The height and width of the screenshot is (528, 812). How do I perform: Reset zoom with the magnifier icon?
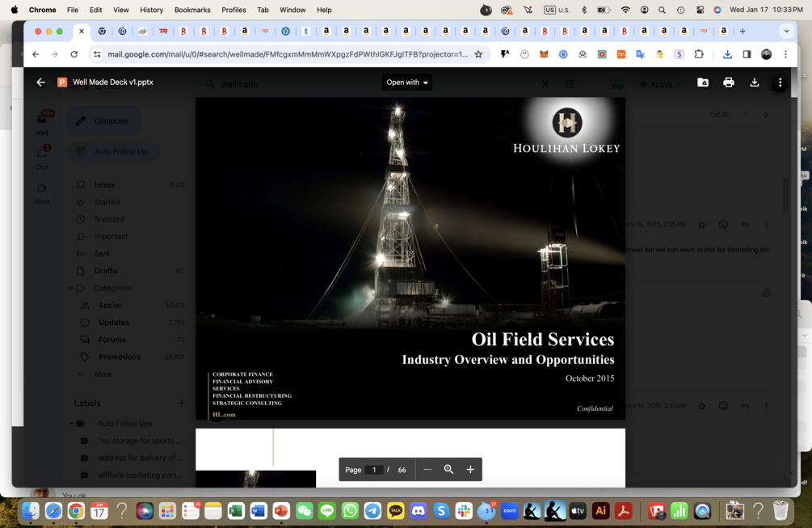tap(448, 470)
